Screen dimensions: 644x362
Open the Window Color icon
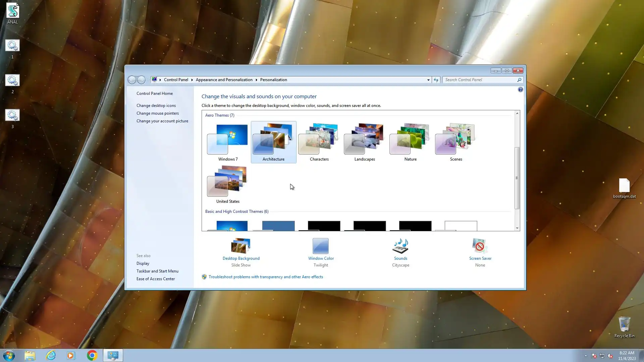click(321, 246)
